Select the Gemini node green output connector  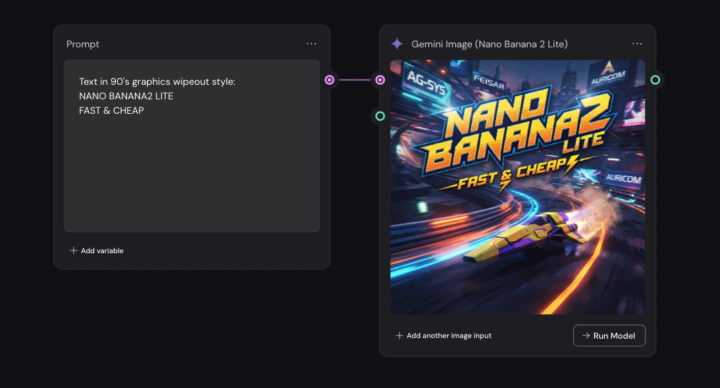(655, 80)
